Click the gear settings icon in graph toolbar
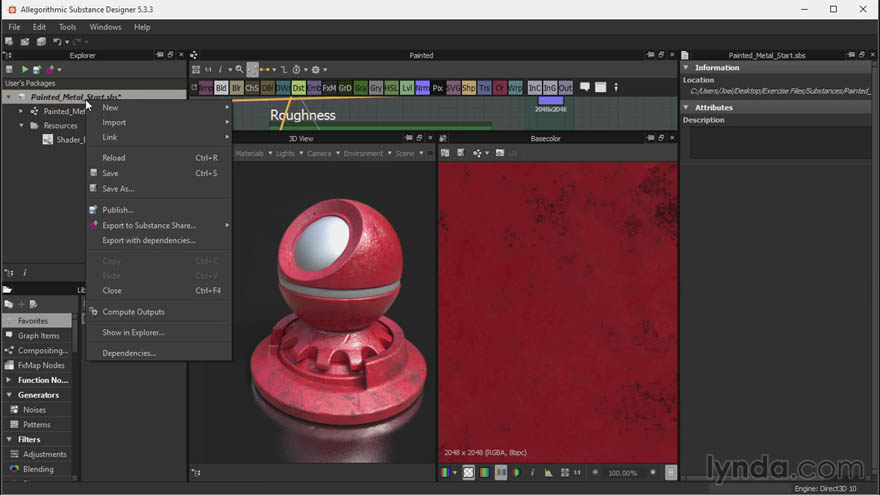Screen dimensions: 880x495 click(x=316, y=70)
